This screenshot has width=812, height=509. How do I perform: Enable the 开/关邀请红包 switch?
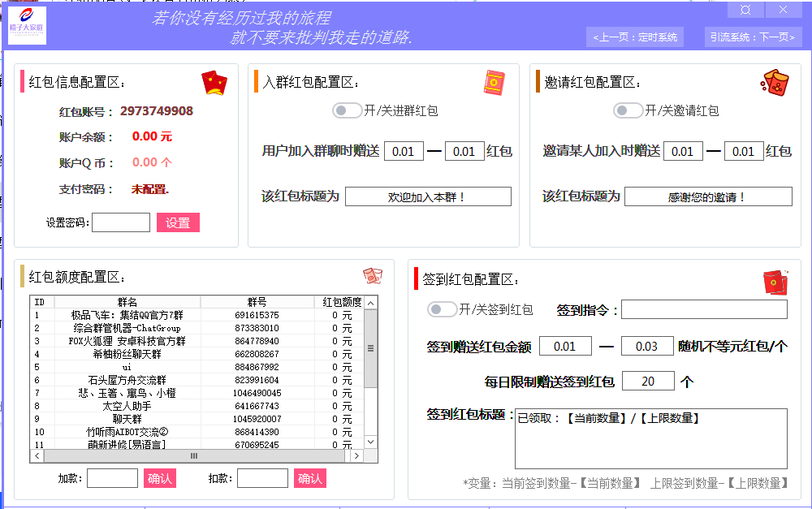coord(628,110)
